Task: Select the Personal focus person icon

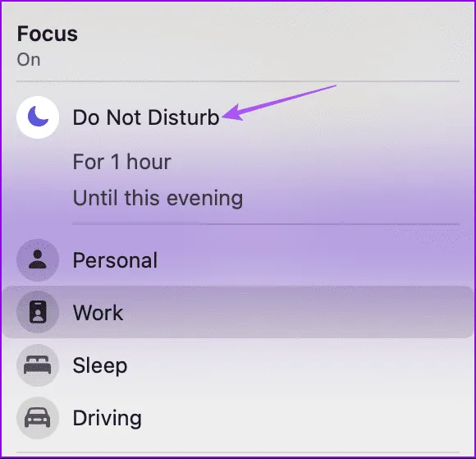Action: tap(38, 260)
